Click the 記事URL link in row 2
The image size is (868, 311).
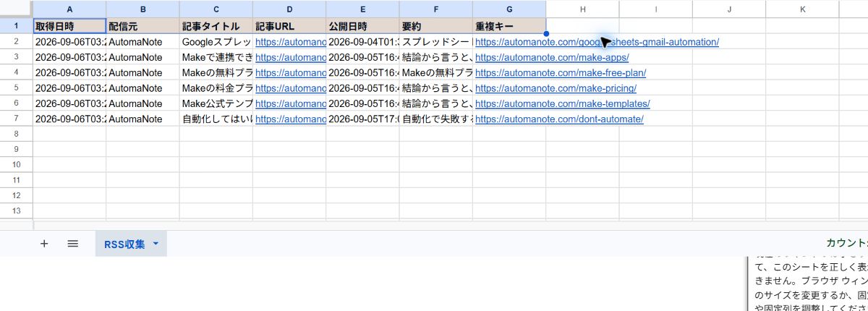[x=290, y=42]
